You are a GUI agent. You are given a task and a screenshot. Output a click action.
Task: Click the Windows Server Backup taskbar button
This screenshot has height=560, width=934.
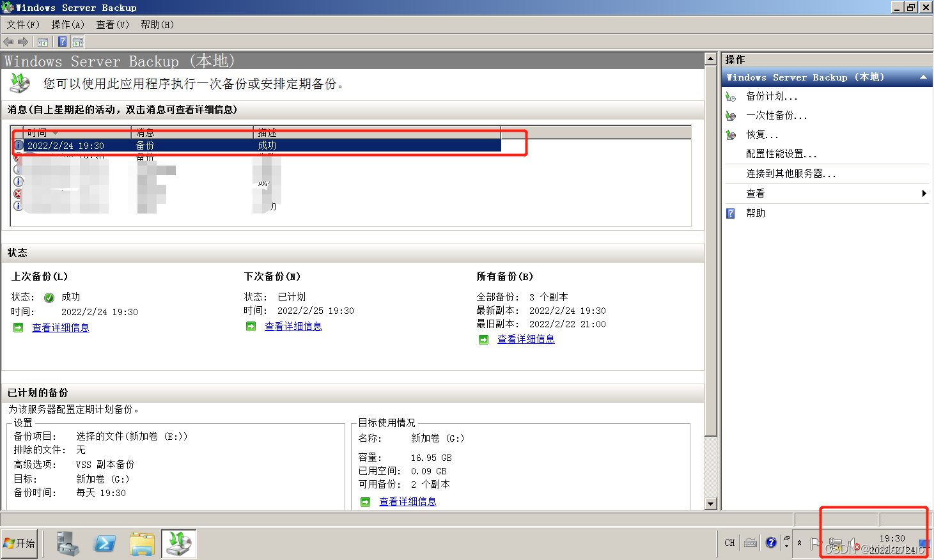(x=179, y=543)
